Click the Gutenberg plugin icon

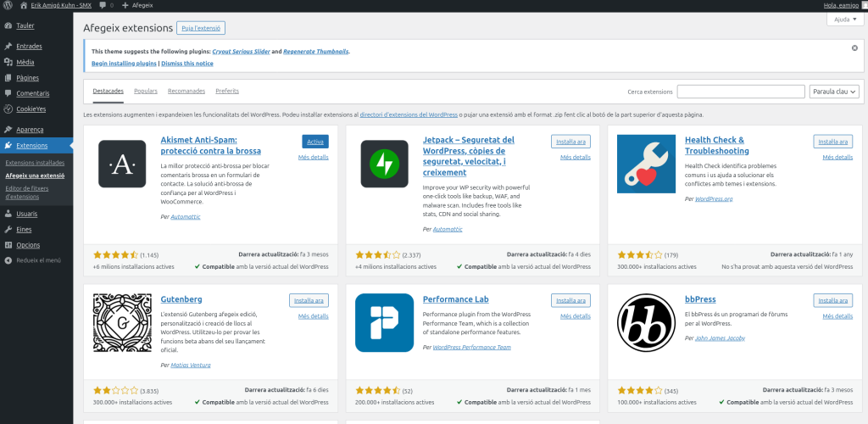click(x=122, y=322)
